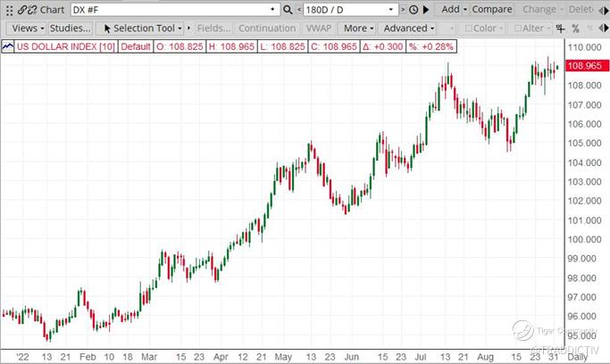This screenshot has height=364, width=610.
Task: Click the US DOLLAR INDEX [10] label
Action: point(65,47)
